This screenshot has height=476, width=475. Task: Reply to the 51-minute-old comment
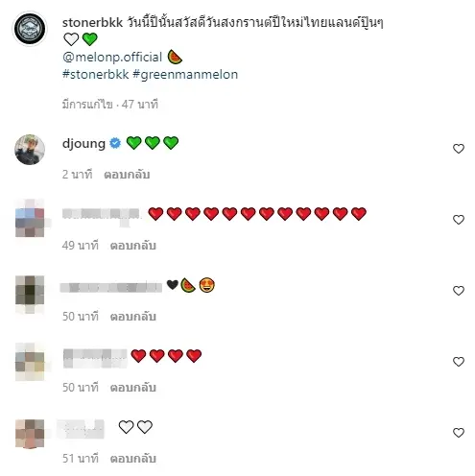(133, 459)
